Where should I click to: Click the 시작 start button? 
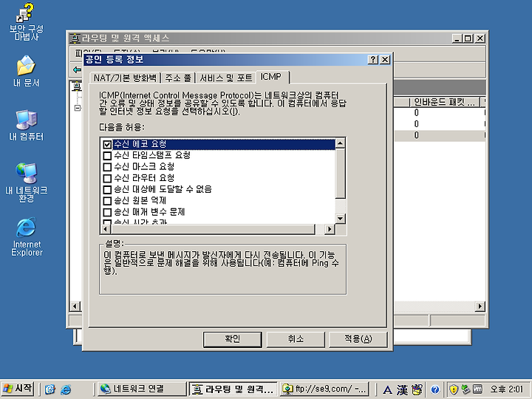(18, 389)
